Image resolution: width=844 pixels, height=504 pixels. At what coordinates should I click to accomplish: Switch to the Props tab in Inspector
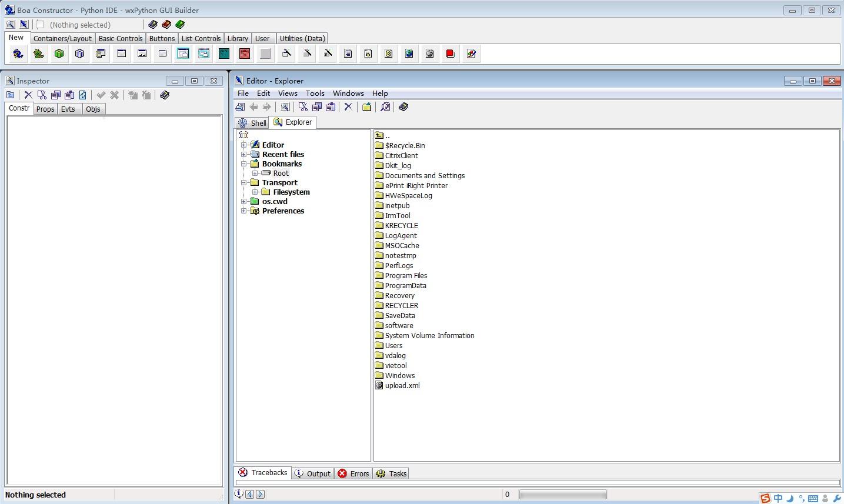45,109
